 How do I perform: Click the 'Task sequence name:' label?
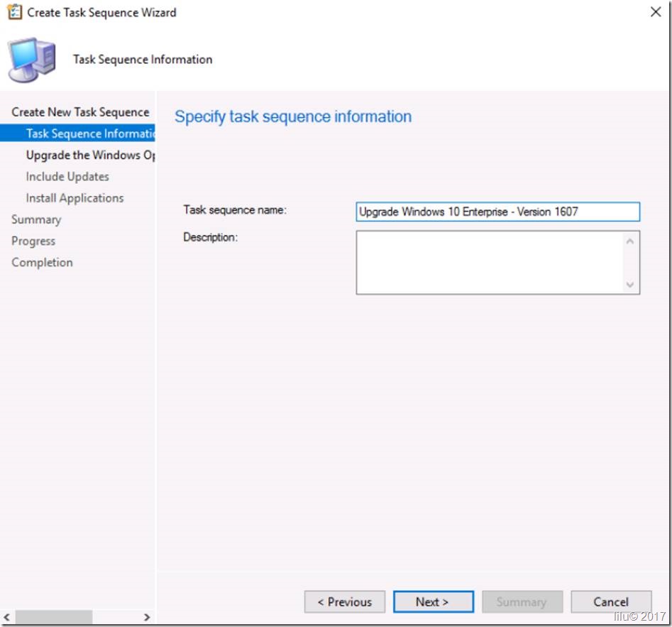pyautogui.click(x=235, y=209)
